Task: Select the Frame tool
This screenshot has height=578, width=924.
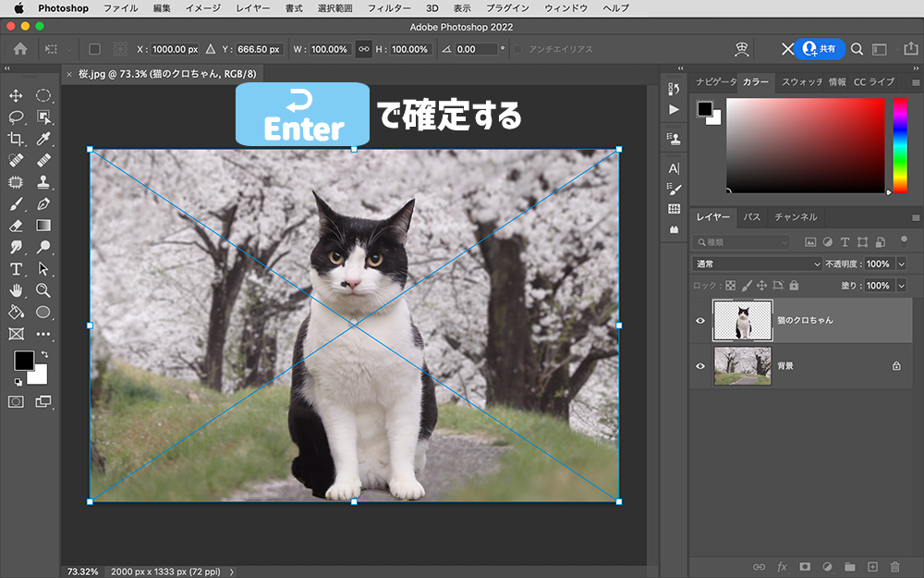Action: pyautogui.click(x=16, y=334)
